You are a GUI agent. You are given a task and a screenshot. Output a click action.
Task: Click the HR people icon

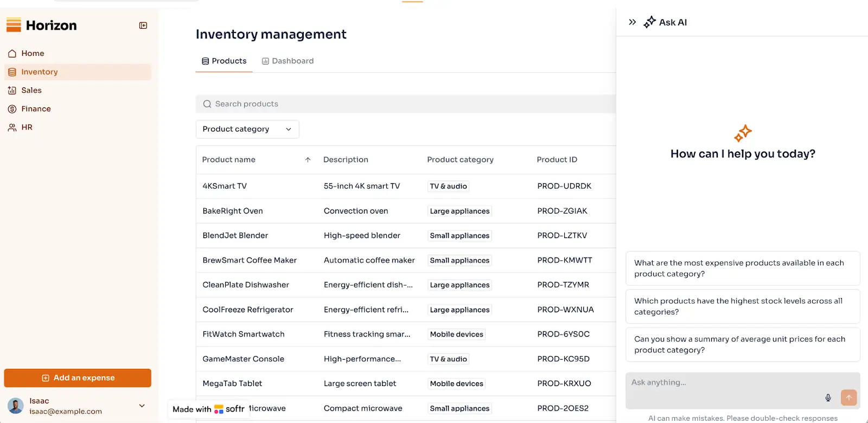tap(12, 127)
